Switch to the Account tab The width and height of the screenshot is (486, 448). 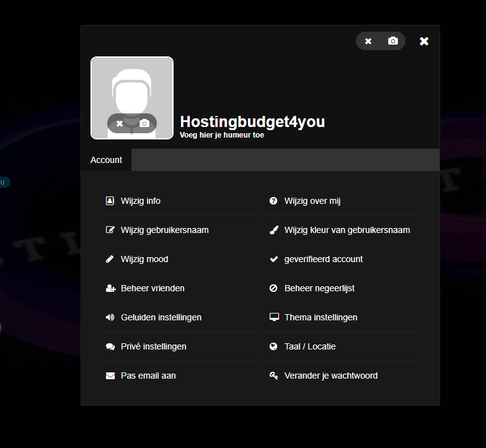[x=106, y=160]
